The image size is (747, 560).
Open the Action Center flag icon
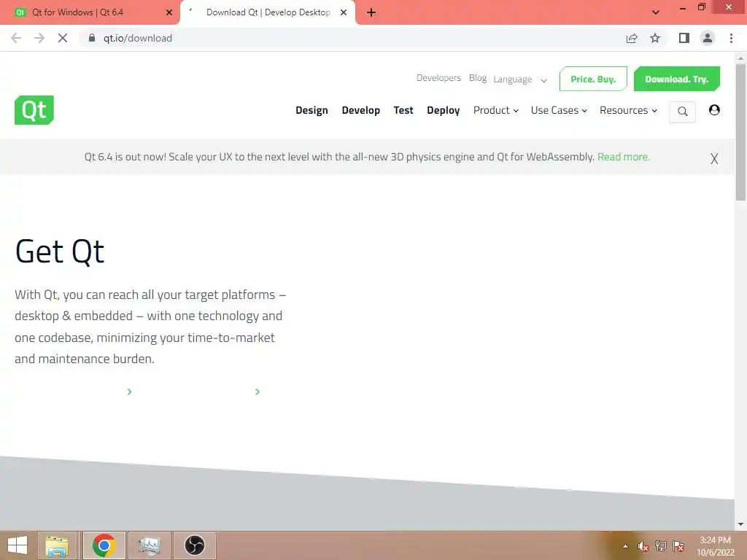pos(678,546)
